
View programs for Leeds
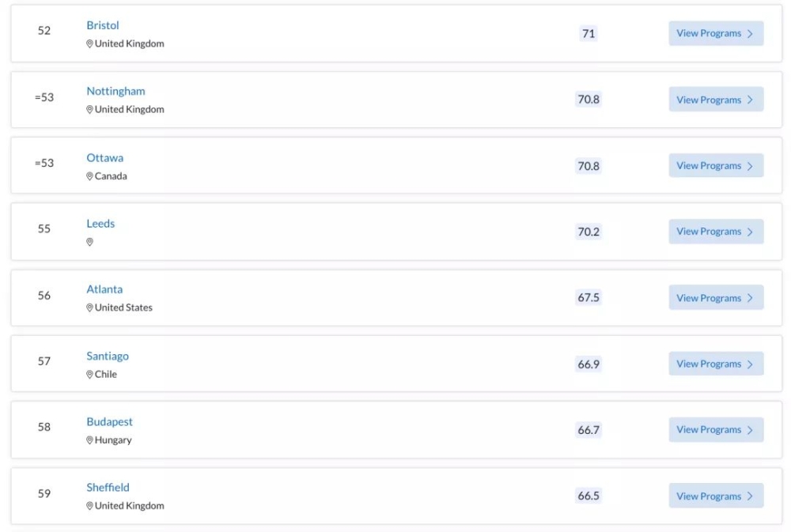(x=716, y=232)
